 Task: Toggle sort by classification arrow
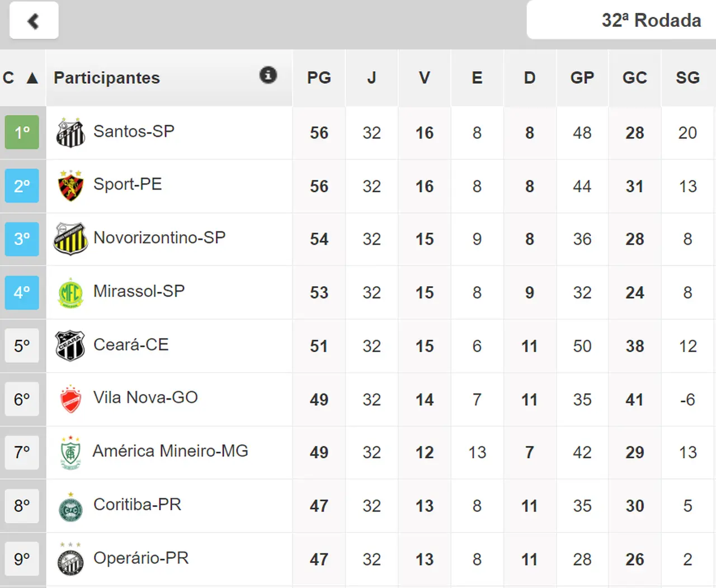tap(32, 78)
